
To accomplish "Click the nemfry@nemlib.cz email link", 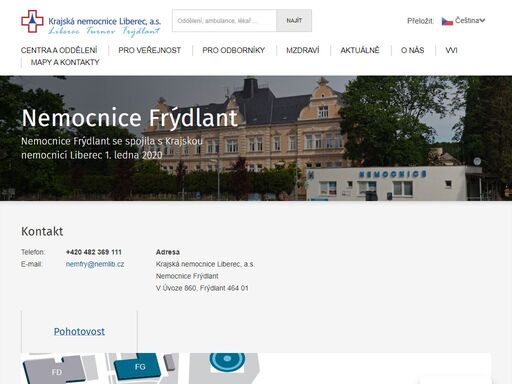I will click(95, 264).
